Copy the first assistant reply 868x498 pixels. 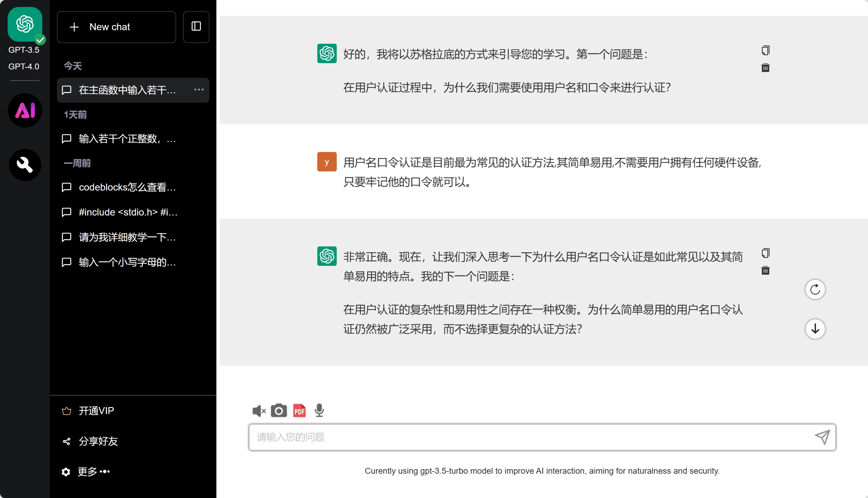[765, 51]
